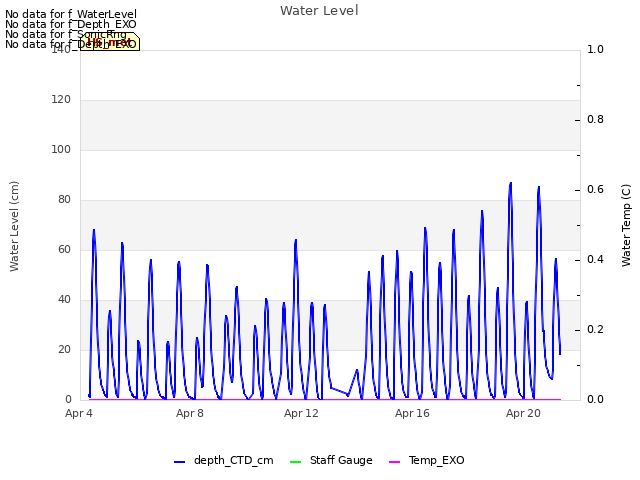
Task: Click the 20 tick on left axis
Action: [x=64, y=349]
